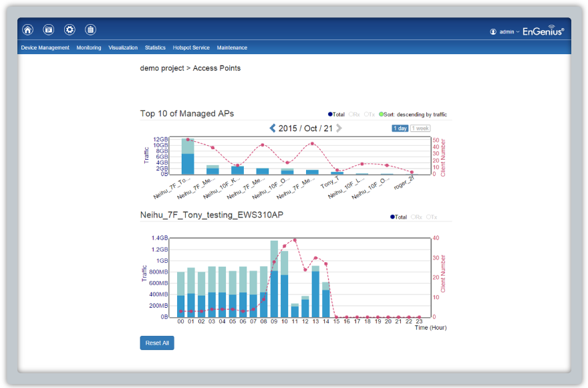Open the Device Management menu
The image size is (588, 388).
click(x=45, y=47)
